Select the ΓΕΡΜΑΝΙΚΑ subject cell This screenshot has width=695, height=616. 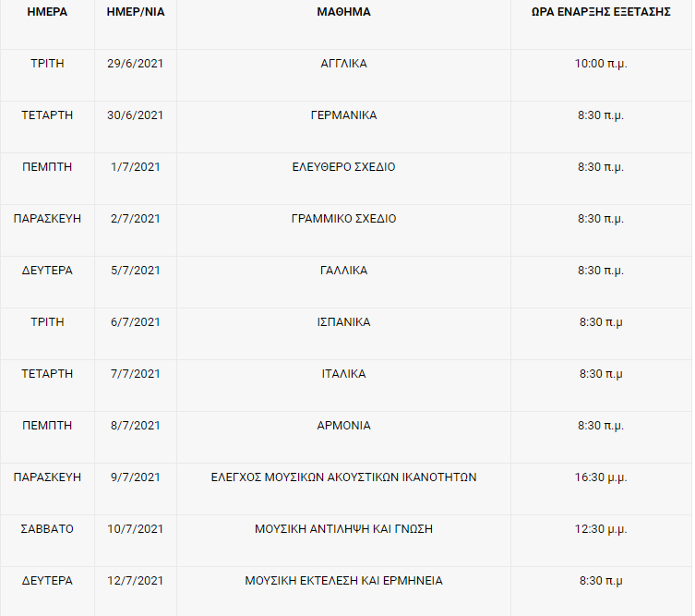point(343,115)
